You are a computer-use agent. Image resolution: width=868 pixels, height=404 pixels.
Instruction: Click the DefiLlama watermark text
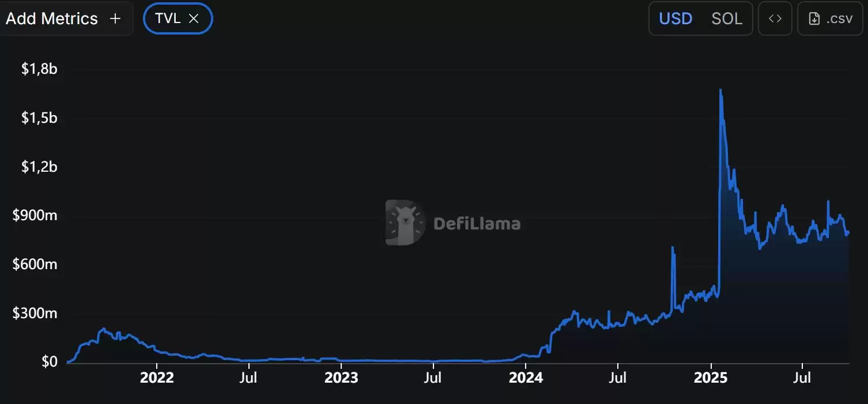477,224
